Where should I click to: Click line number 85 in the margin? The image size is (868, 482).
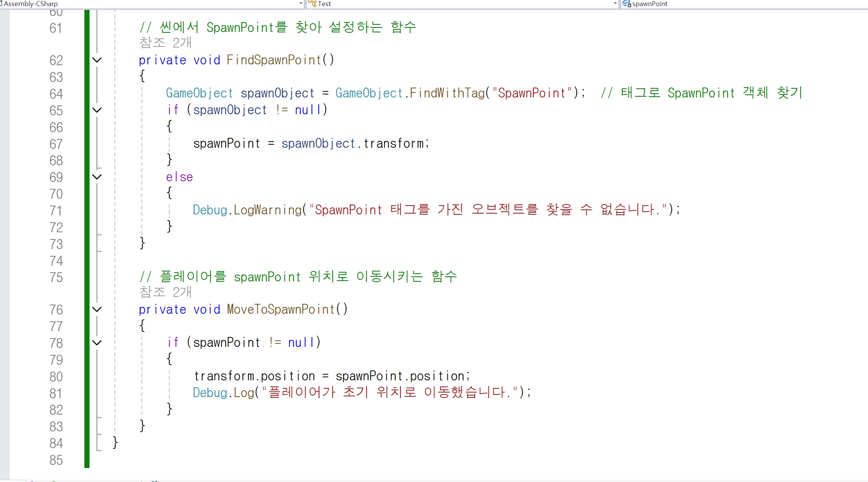point(56,460)
